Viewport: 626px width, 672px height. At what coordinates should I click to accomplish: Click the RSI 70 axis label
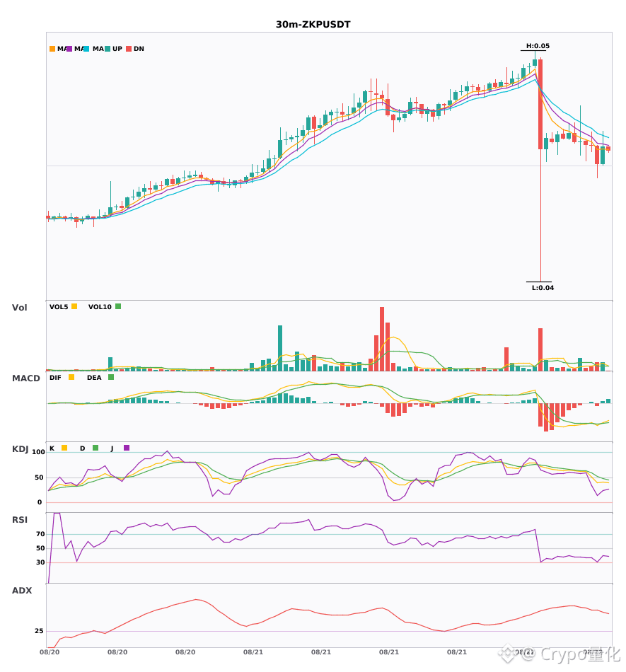click(40, 534)
